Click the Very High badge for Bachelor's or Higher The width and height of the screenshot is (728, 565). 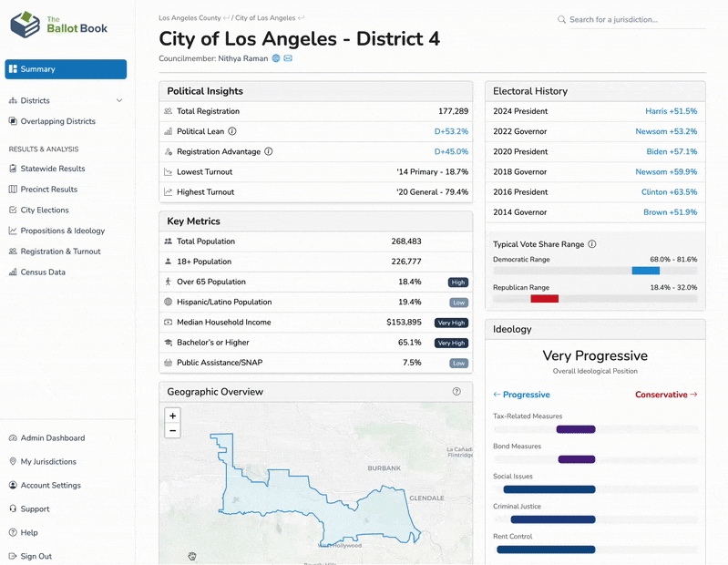tap(451, 343)
